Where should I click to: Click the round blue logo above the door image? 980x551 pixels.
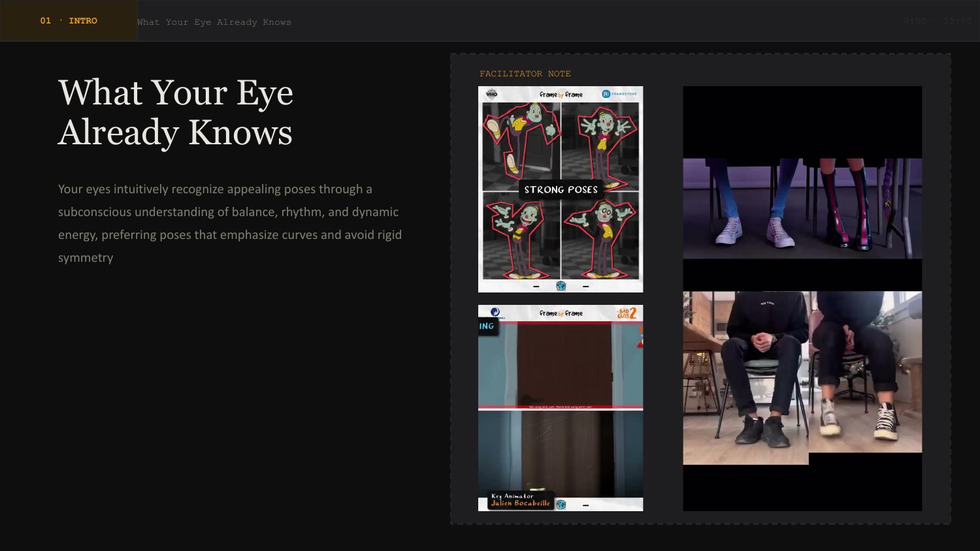pyautogui.click(x=495, y=312)
